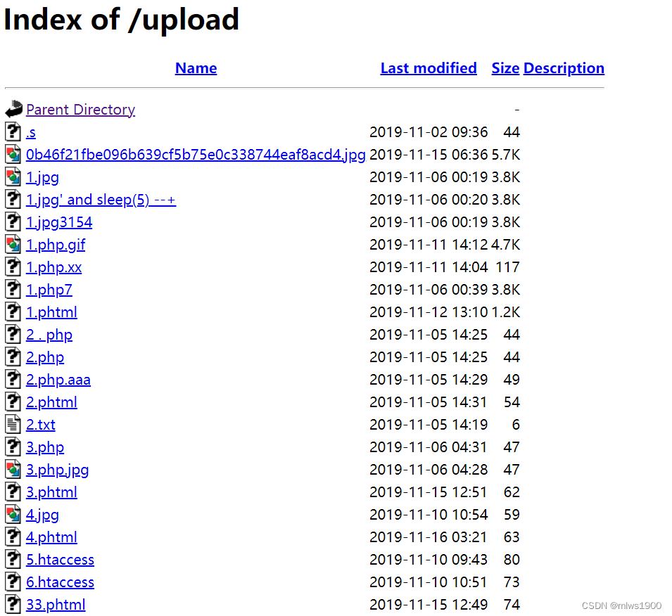Open the 4.jpg file link
The image size is (672, 616).
pyautogui.click(x=42, y=515)
